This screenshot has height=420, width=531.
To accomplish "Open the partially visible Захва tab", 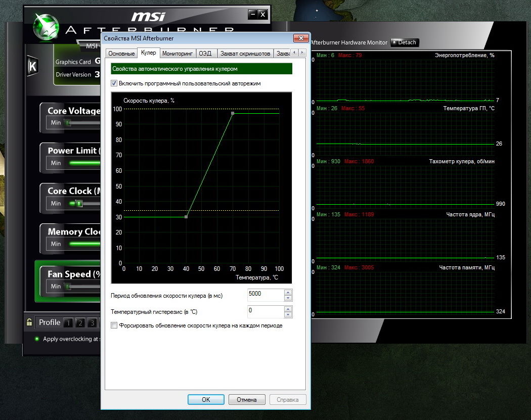I will (x=283, y=54).
